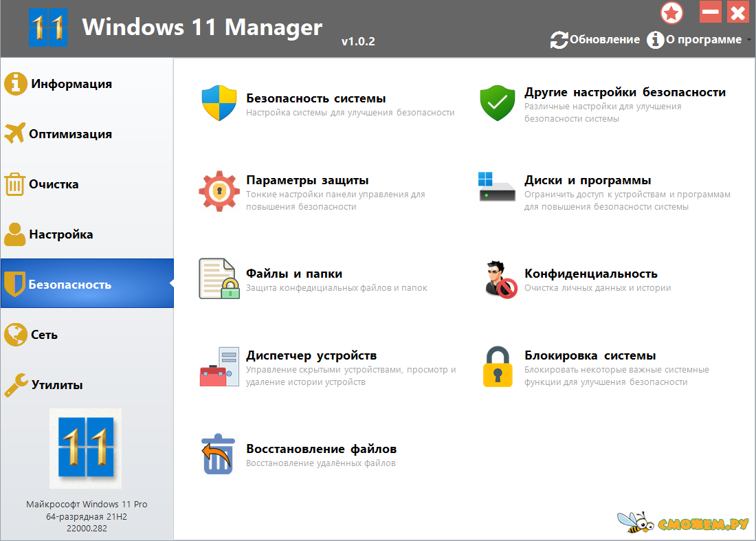
Task: Select the Безопасность sidebar tab
Action: click(87, 283)
